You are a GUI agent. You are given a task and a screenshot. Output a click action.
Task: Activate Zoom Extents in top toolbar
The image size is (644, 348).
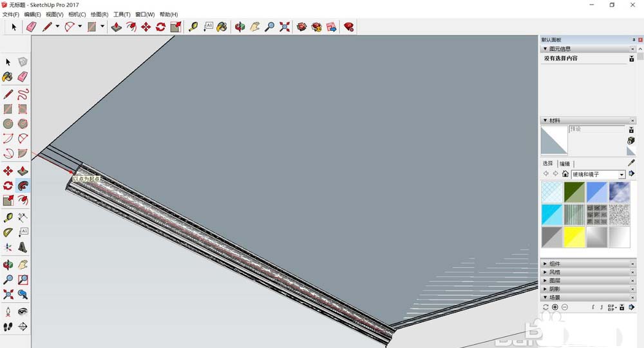pyautogui.click(x=285, y=27)
